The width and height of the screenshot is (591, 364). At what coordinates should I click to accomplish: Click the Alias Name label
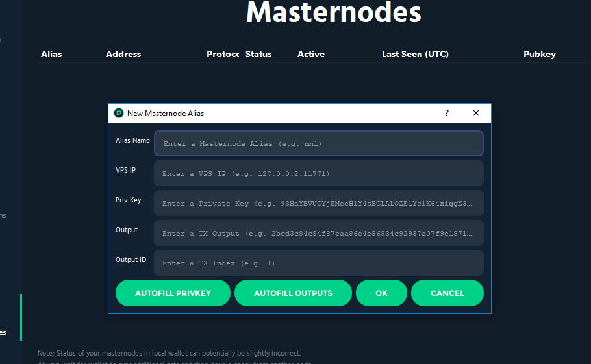tap(132, 140)
